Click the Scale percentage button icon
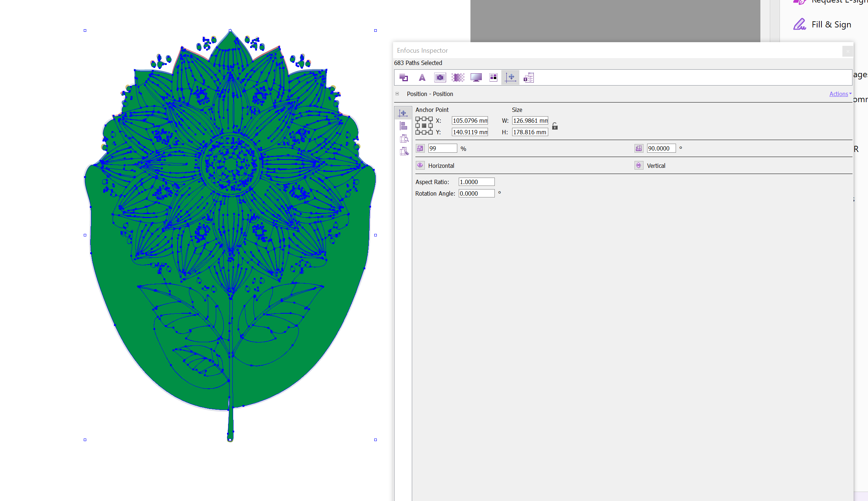The width and height of the screenshot is (868, 501). coord(420,148)
